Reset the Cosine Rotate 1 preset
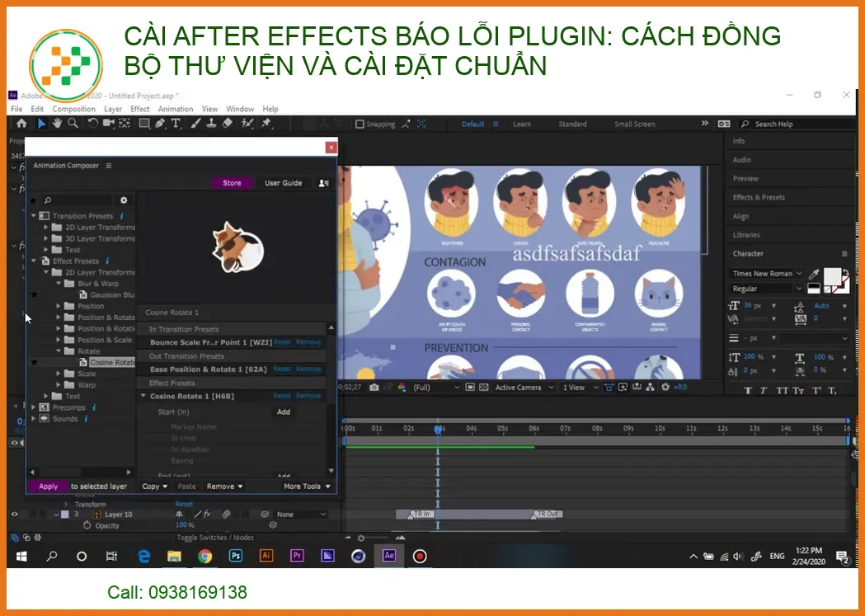This screenshot has width=865, height=616. click(x=282, y=396)
